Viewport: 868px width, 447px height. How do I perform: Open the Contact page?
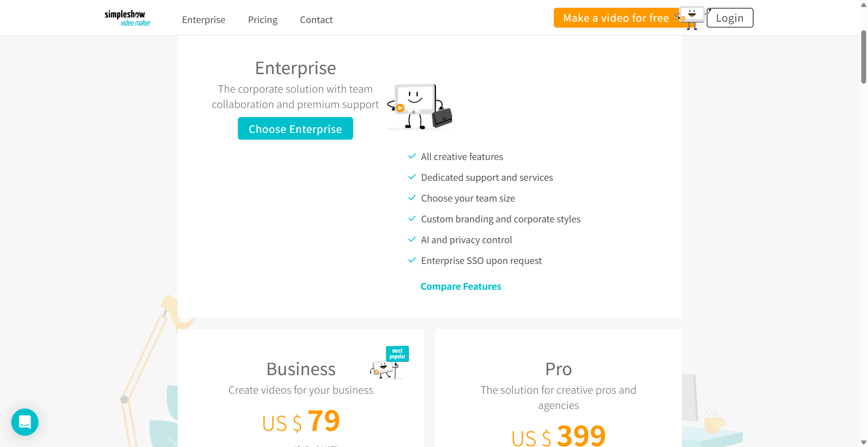coord(316,19)
